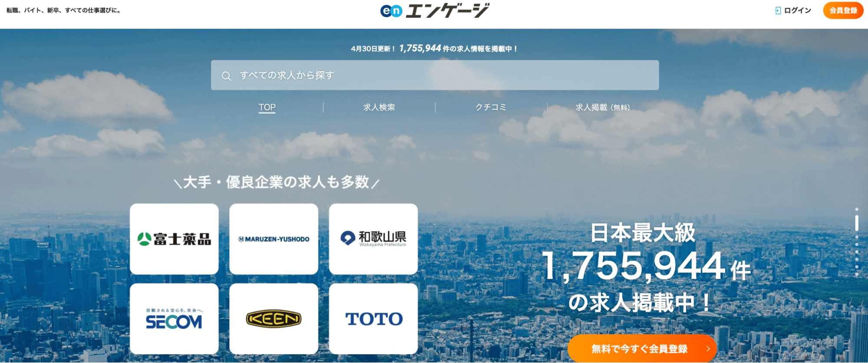Focus the すべての求人から探す search field
Viewport: 868px width, 363px height.
(x=435, y=75)
